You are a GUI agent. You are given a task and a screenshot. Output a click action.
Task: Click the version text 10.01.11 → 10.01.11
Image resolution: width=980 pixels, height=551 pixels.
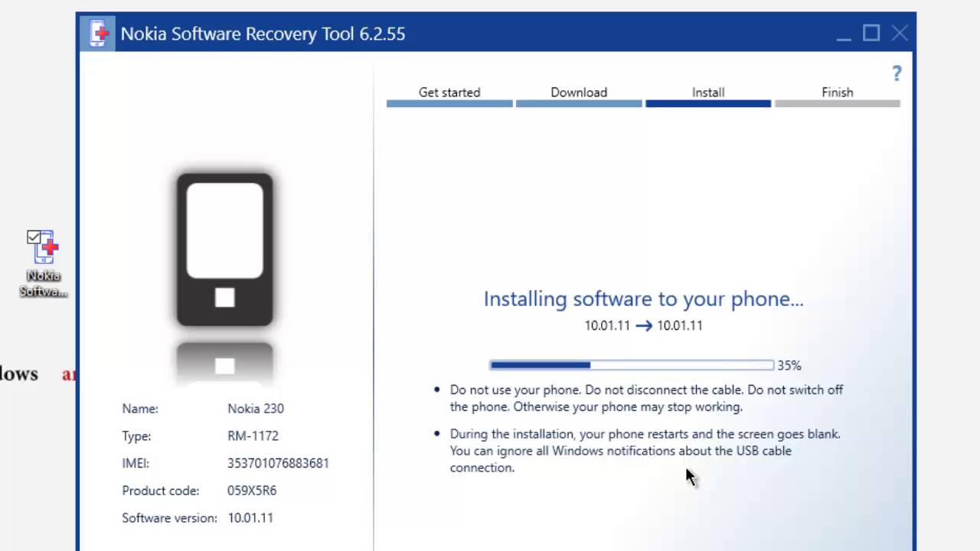point(644,325)
